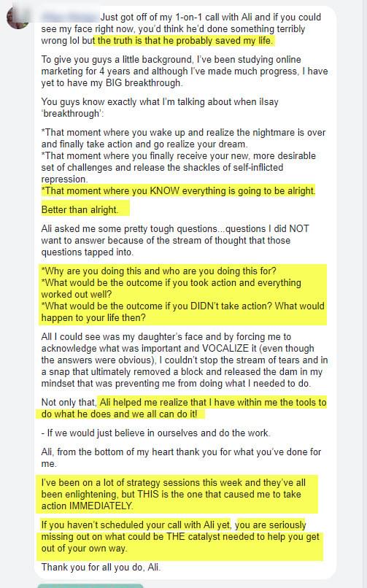Click the 'shackles of self-inflicted repression' bullet

[x=179, y=167]
